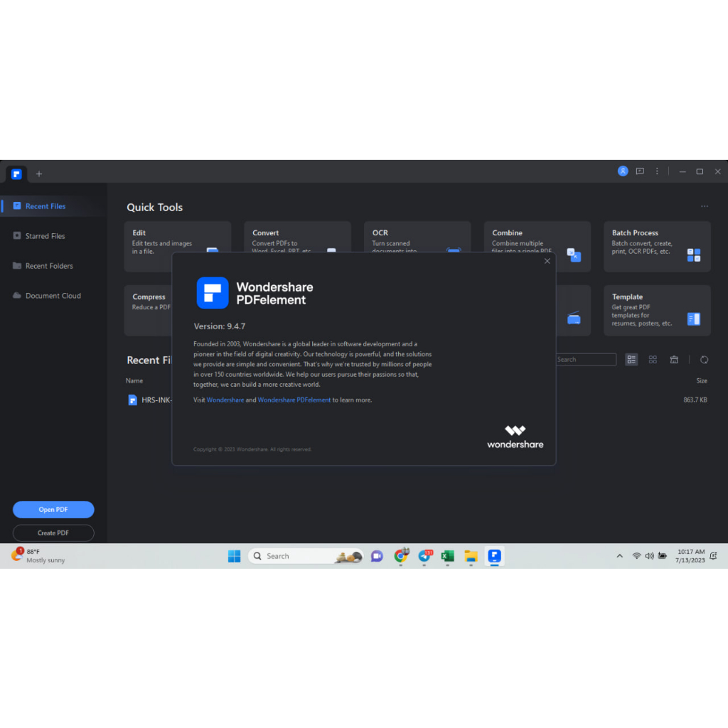Viewport: 728px width, 728px height.
Task: Open the Batch Process quick tool card
Action: coord(657,247)
